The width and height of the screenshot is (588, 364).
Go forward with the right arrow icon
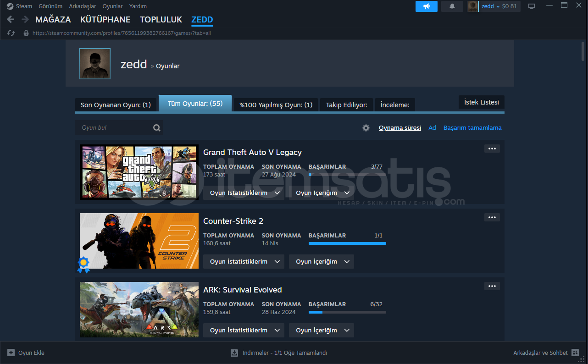tap(25, 19)
